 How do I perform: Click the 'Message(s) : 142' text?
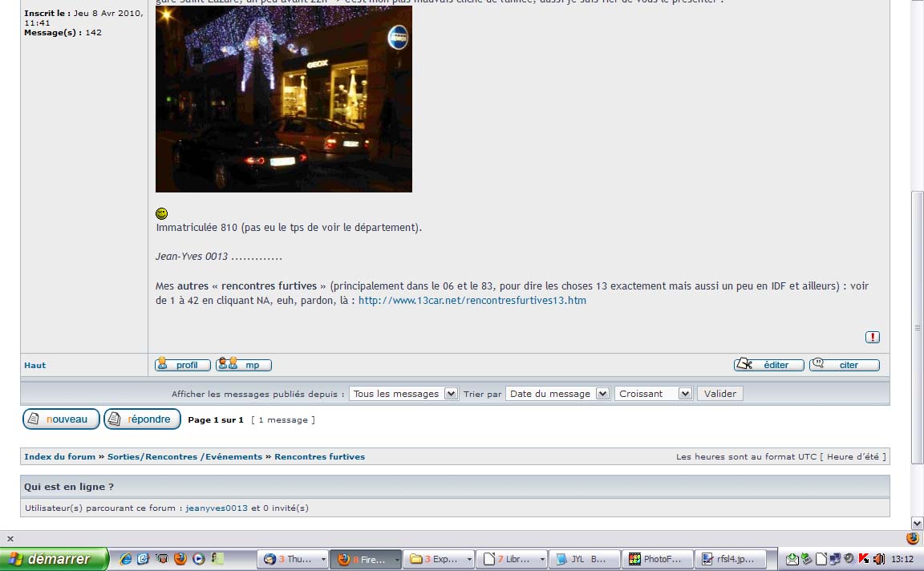(63, 33)
